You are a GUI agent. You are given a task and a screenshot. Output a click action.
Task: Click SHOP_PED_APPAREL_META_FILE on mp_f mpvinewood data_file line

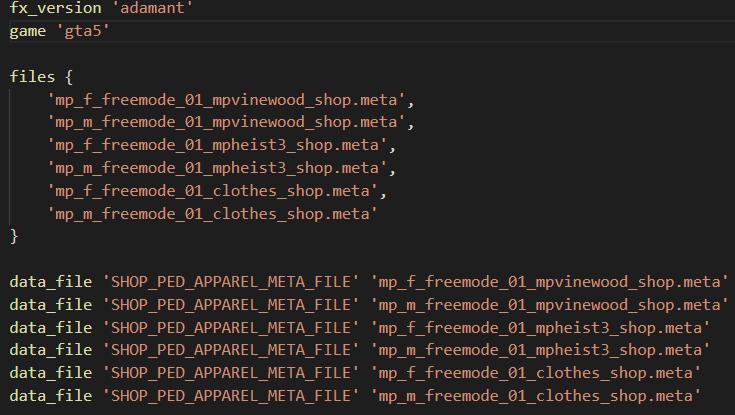click(231, 282)
